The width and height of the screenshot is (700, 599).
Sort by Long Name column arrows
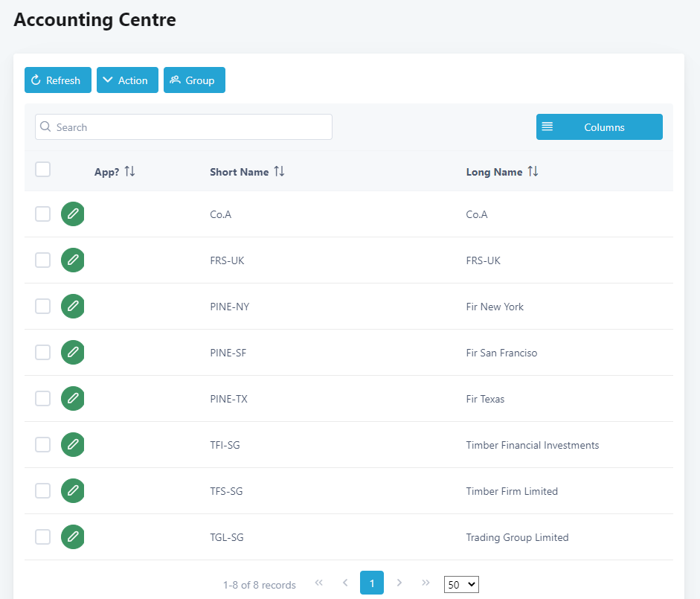pyautogui.click(x=533, y=172)
